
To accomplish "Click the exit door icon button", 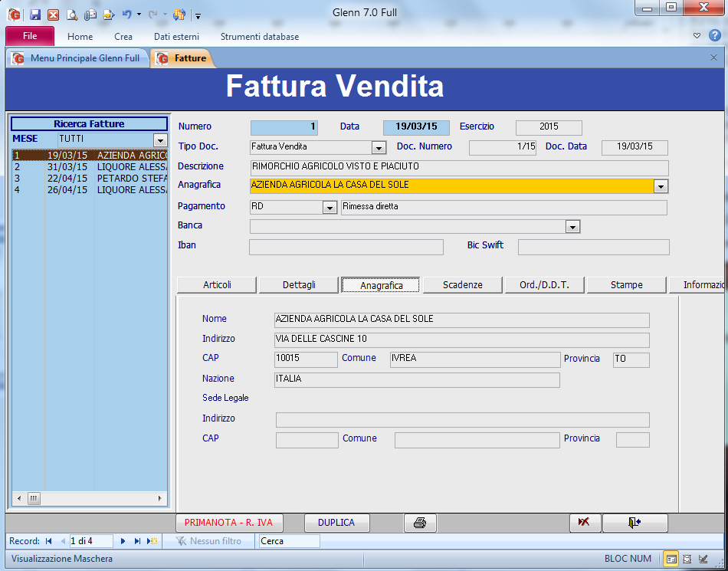I will (x=635, y=523).
